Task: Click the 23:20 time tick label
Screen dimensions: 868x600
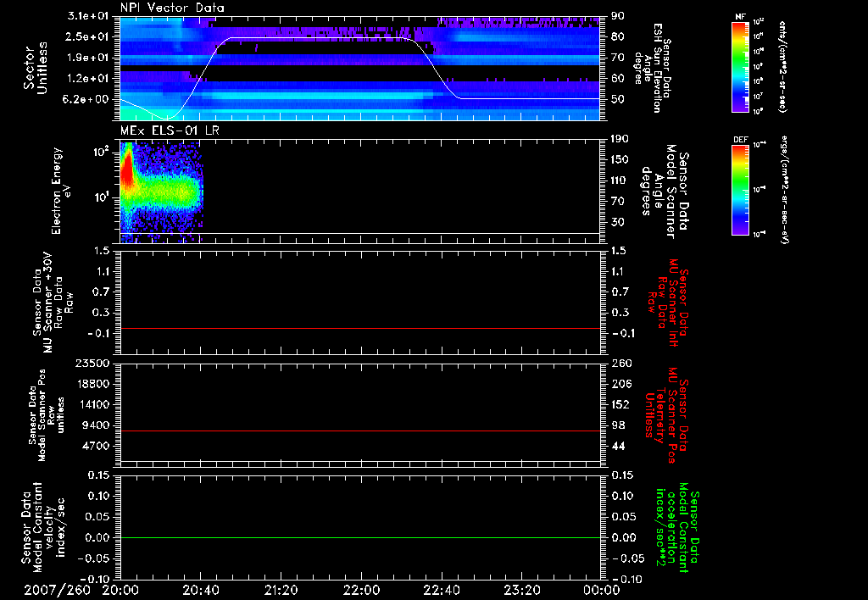Action: 522,590
